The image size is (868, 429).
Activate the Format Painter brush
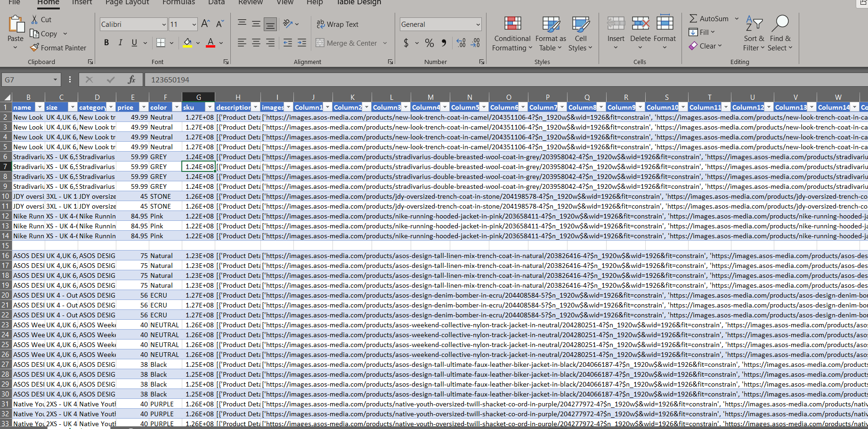34,48
